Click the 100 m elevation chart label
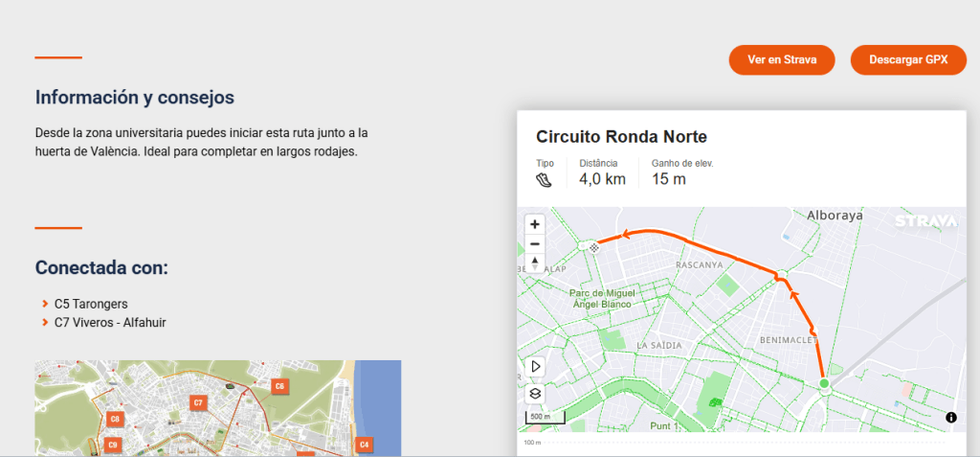 point(532,443)
